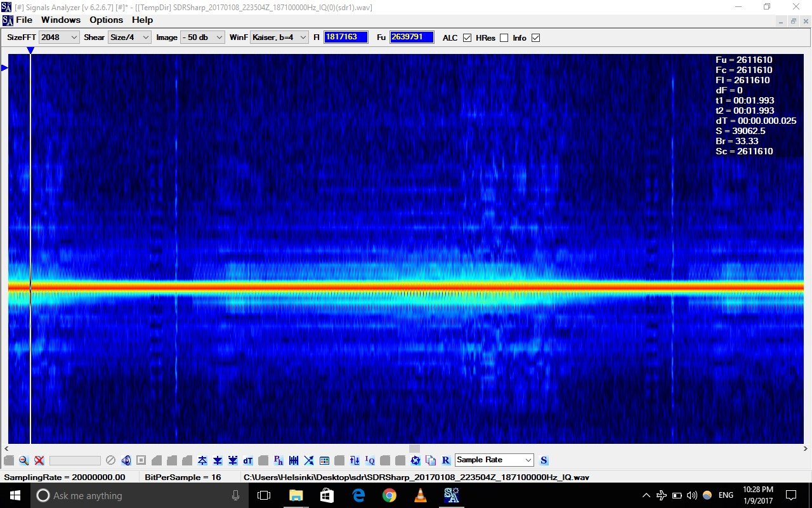Screen dimensions: 812x508
Task: Click the Fu frequency input field
Action: point(412,37)
